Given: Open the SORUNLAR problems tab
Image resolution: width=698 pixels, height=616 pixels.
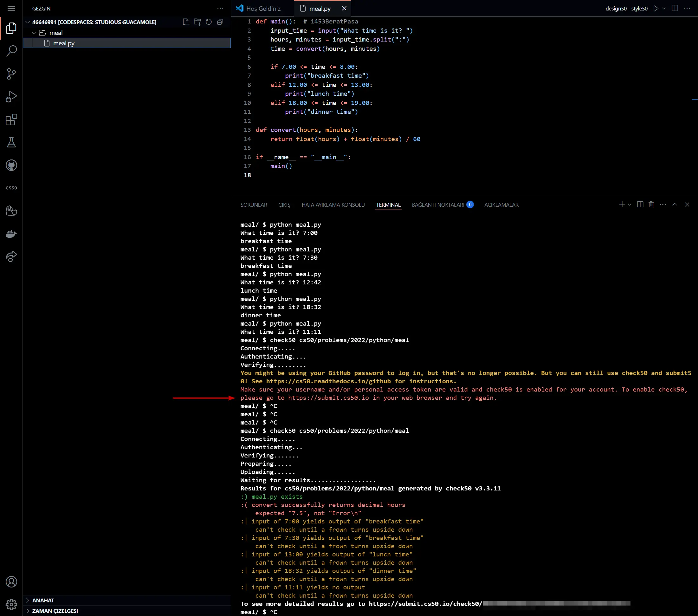Looking at the screenshot, I should pyautogui.click(x=254, y=205).
